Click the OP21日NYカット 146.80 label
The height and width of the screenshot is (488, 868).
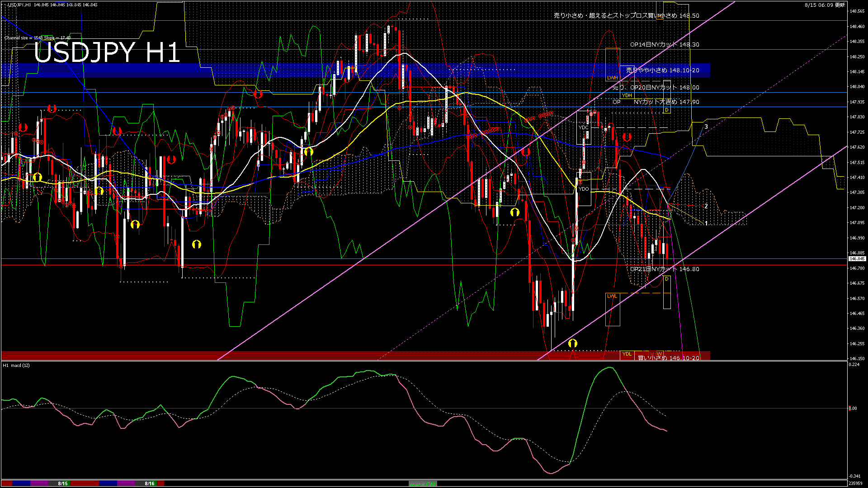tap(665, 269)
